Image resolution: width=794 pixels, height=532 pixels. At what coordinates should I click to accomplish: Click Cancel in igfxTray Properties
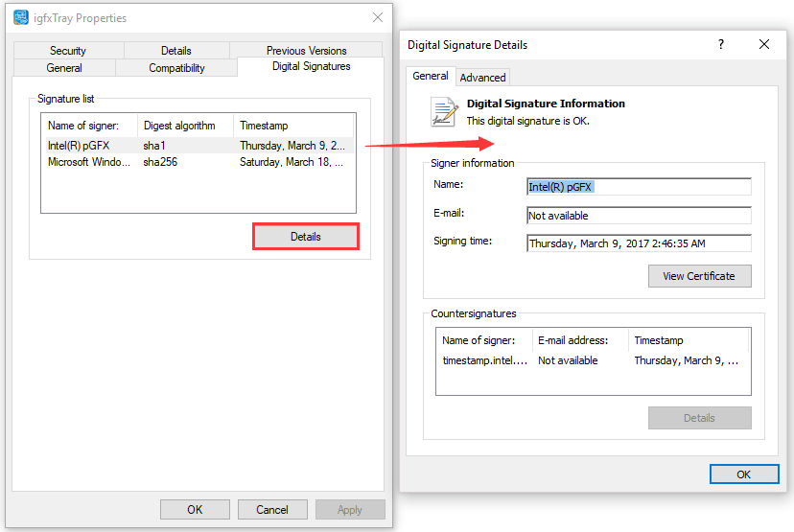coord(272,510)
